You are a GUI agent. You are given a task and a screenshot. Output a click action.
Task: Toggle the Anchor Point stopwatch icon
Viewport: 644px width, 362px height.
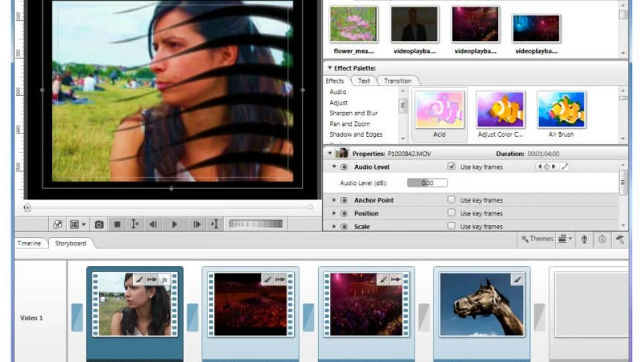(x=344, y=200)
